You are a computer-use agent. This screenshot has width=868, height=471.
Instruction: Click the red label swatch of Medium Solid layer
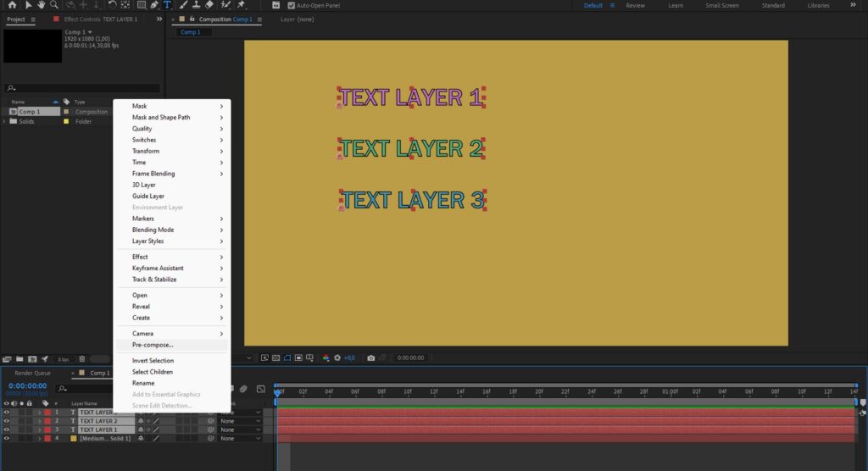pos(47,438)
